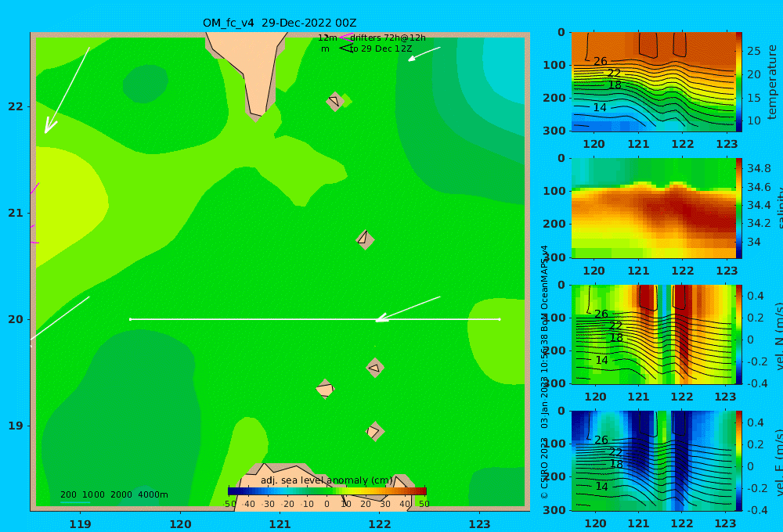The width and height of the screenshot is (783, 532).
Task: Click the island between latitudes 20 and 21
Action: [x=365, y=239]
